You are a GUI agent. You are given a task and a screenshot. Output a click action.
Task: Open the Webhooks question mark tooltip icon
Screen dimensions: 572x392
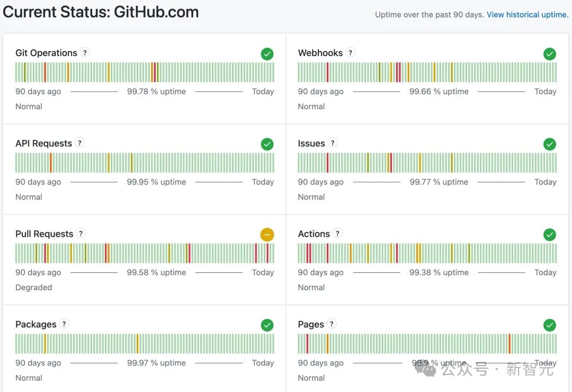click(x=350, y=52)
